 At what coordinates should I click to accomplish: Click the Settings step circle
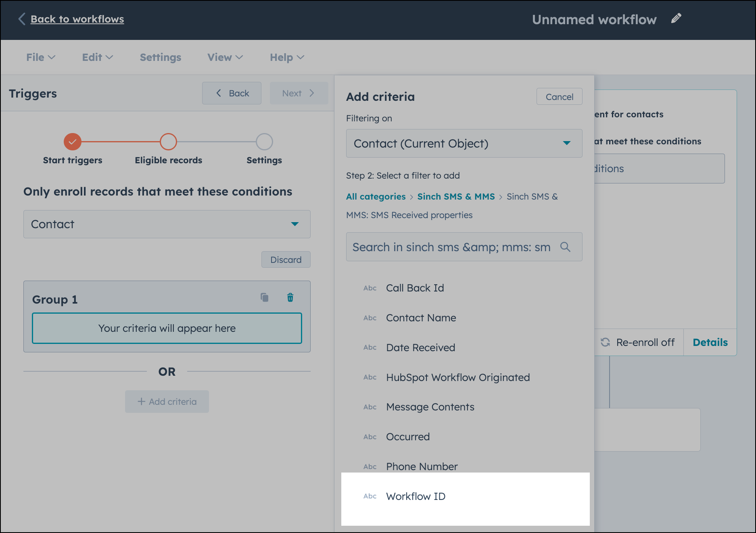(x=264, y=142)
